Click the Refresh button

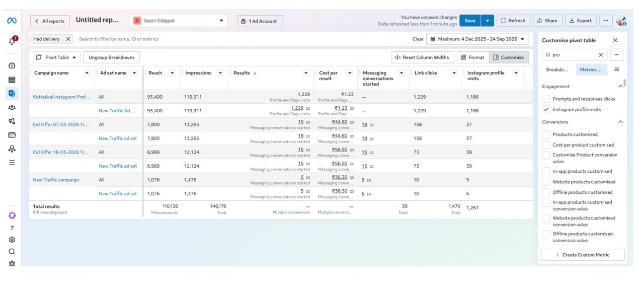pos(513,21)
